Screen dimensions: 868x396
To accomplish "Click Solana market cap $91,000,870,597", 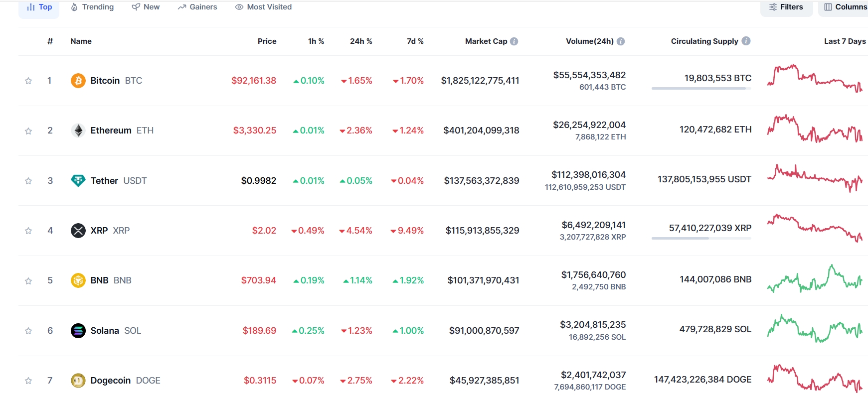I will tap(484, 331).
